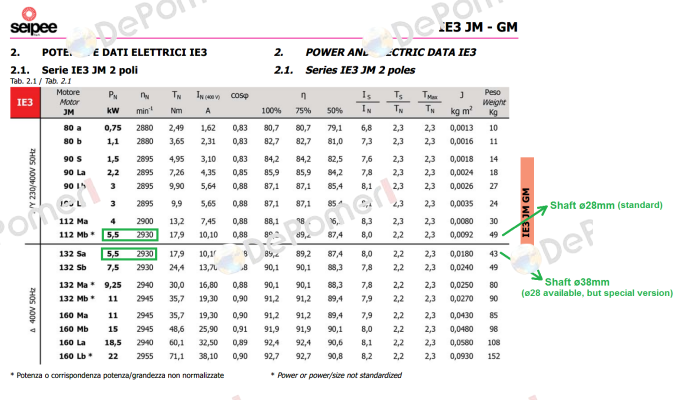Click torque value '48,6' Nm
The image size is (699, 400).
coord(176,329)
